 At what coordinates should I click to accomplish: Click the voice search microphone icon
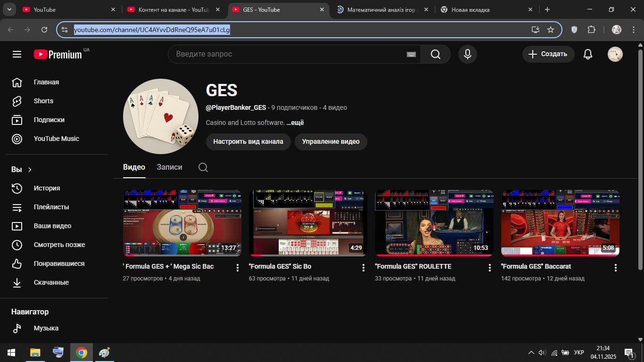tap(467, 54)
